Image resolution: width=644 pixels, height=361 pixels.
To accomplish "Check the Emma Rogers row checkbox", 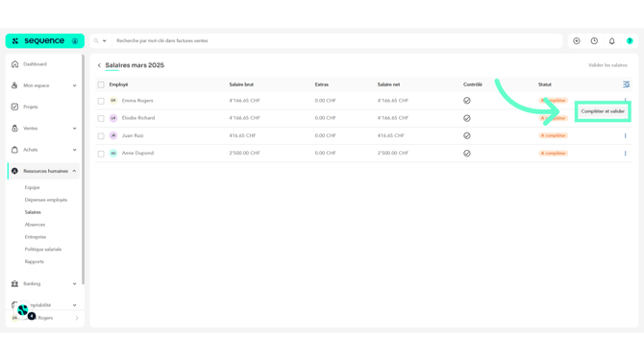I will tap(101, 101).
